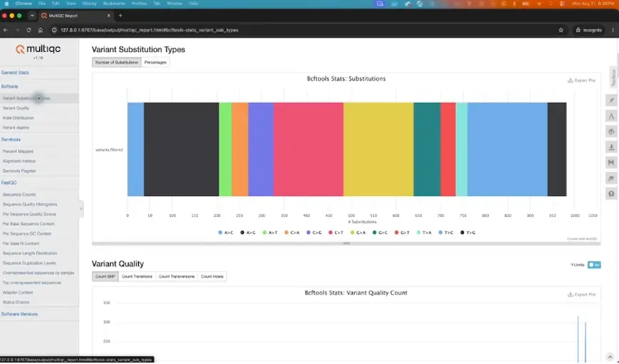Click the vertical Toolbox tab handle

point(613,77)
